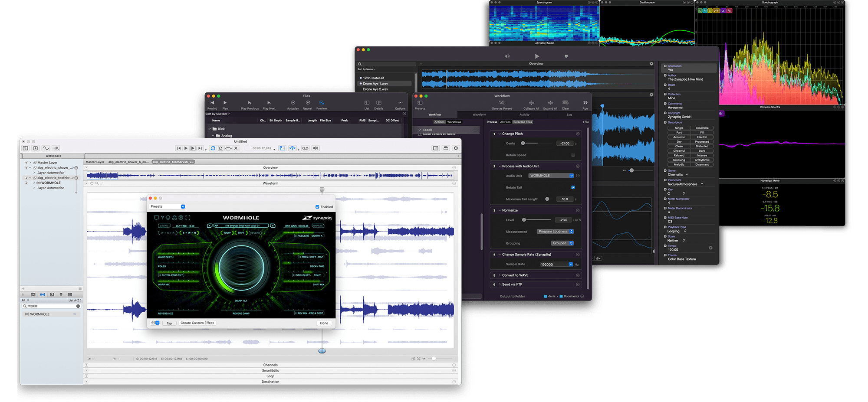Select All Files in the Process selector
868x402 pixels.
pyautogui.click(x=505, y=122)
